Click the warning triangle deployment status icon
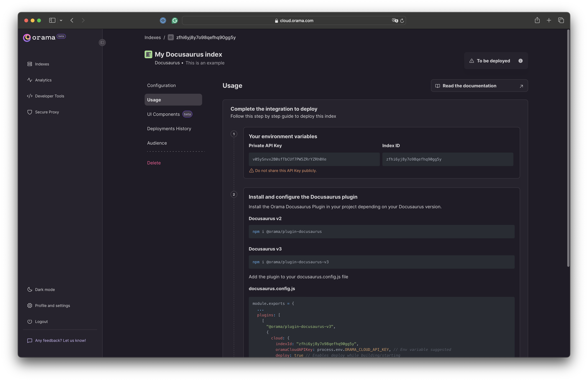 pyautogui.click(x=471, y=60)
